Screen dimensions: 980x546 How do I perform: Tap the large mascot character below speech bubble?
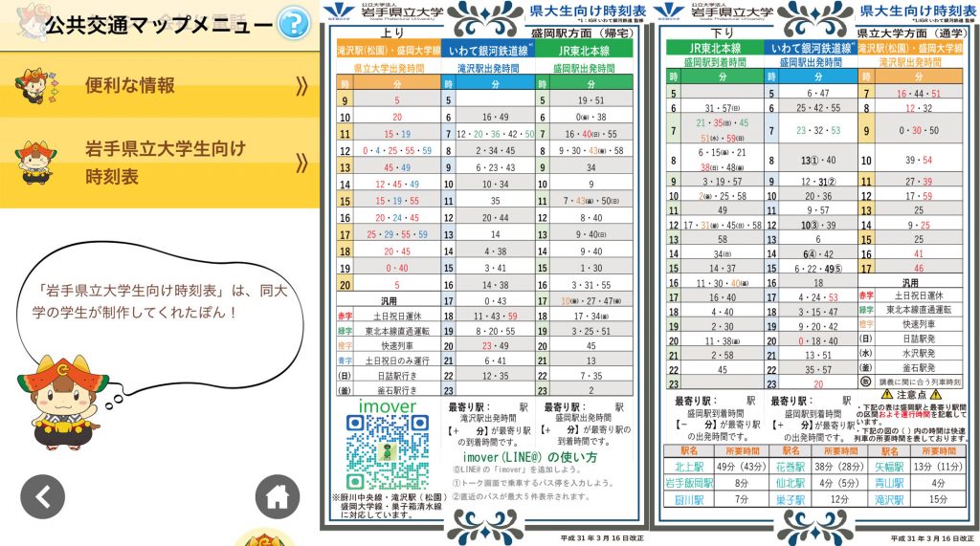(x=59, y=403)
